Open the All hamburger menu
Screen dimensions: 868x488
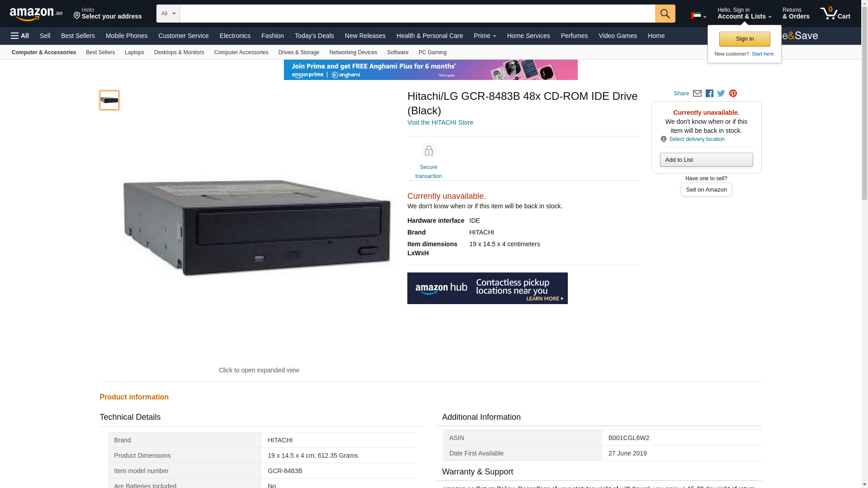coord(20,36)
